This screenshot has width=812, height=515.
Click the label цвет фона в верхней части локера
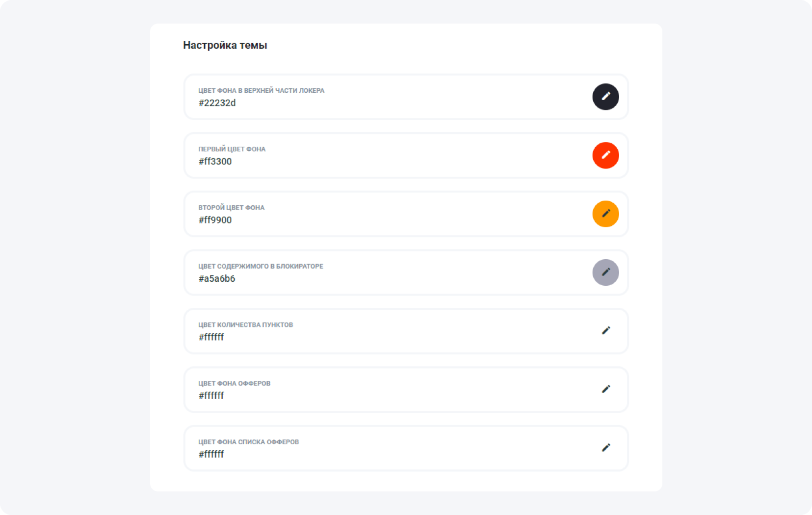[261, 90]
